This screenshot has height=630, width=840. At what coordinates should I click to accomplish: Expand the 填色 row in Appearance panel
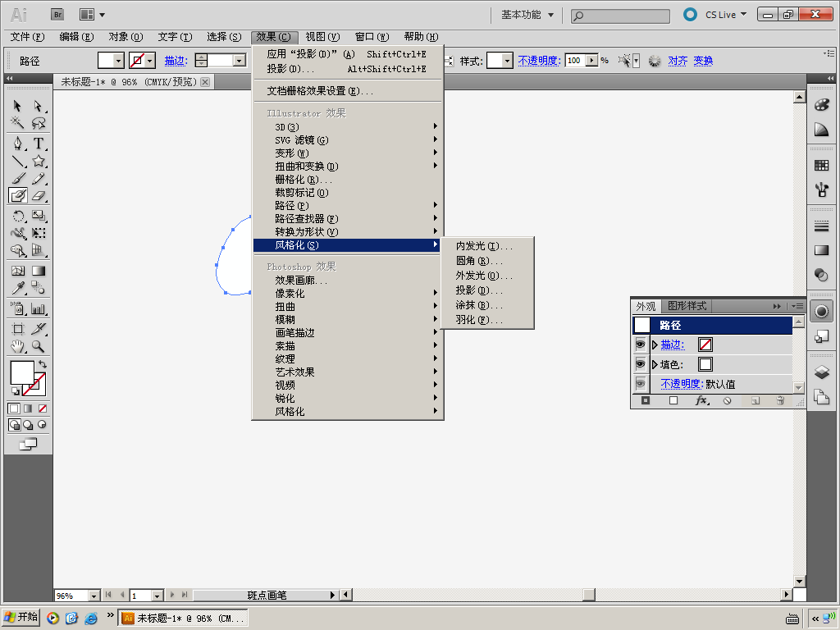click(655, 364)
